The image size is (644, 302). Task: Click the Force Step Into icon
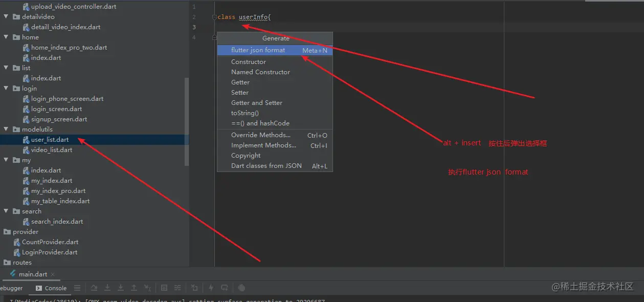(121, 288)
